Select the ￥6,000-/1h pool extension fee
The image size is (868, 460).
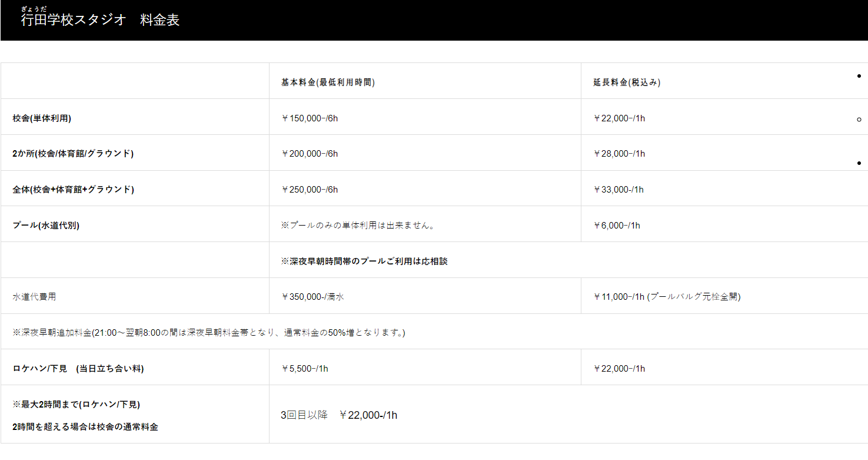(x=617, y=226)
